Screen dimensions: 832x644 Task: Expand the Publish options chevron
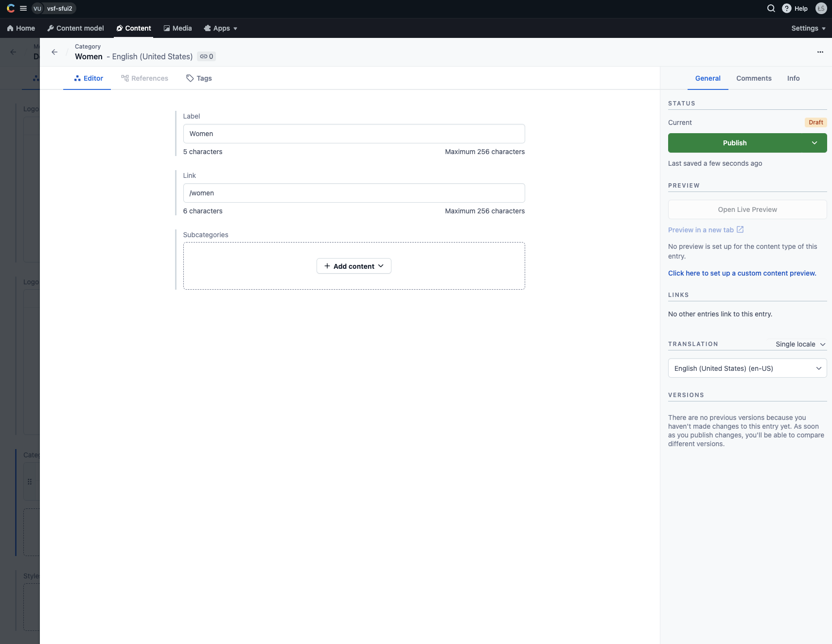click(814, 142)
